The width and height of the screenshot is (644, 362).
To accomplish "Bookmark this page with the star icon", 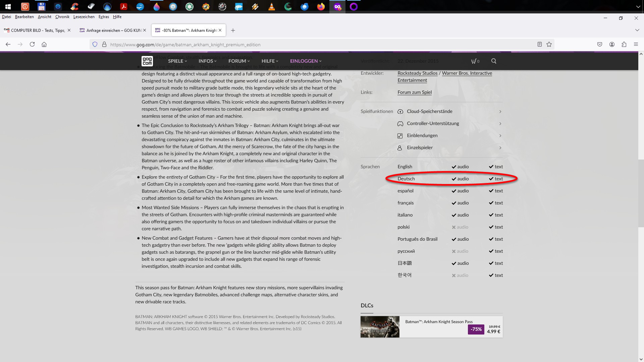I will click(x=549, y=44).
